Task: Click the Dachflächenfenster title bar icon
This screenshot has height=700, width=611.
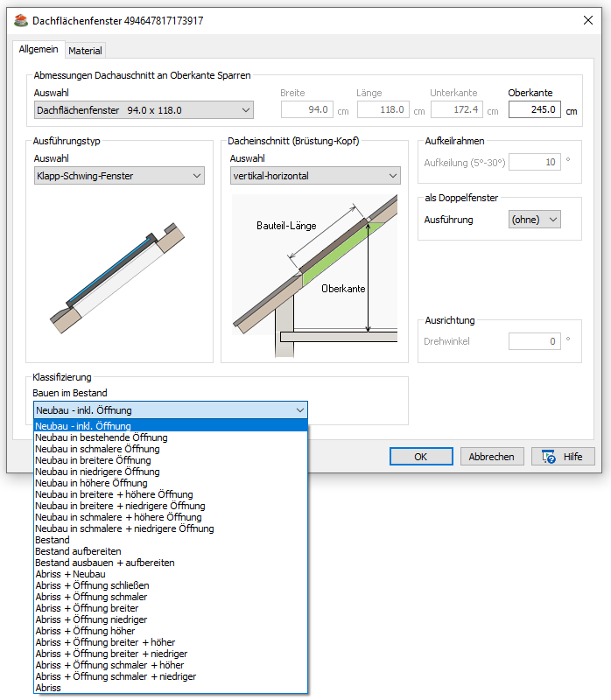Action: tap(21, 20)
